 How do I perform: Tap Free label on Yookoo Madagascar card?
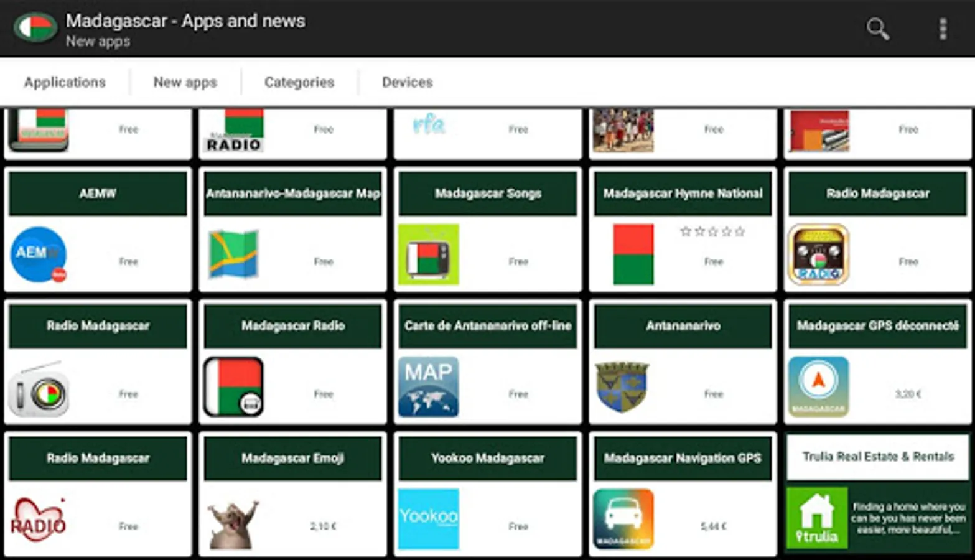518,526
